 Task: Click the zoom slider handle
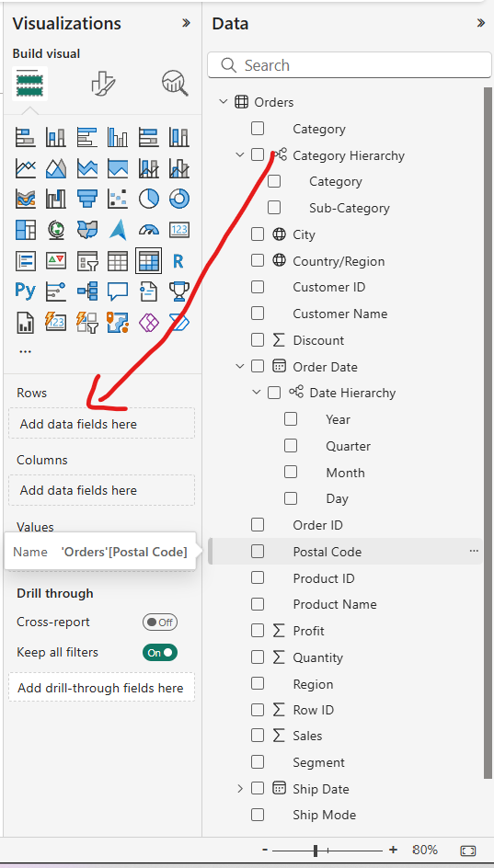pyautogui.click(x=316, y=851)
